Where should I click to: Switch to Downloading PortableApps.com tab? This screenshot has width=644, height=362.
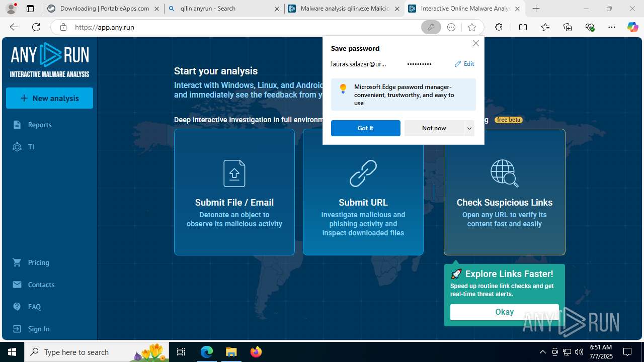coord(104,9)
